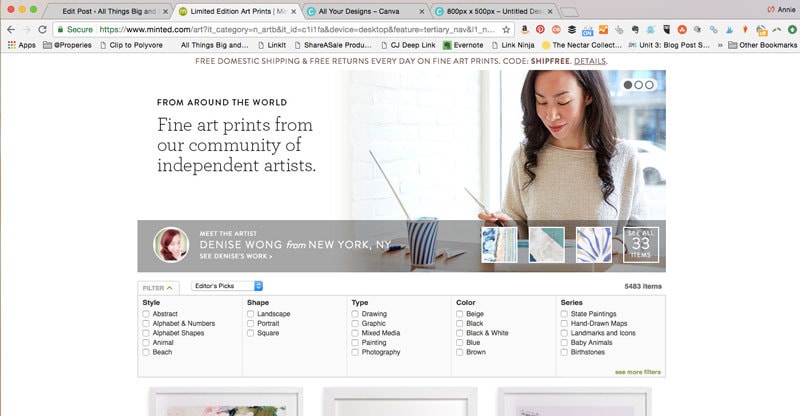Image resolution: width=800 pixels, height=416 pixels.
Task: Open the DETAILS link in the shipping banner
Action: click(x=590, y=61)
